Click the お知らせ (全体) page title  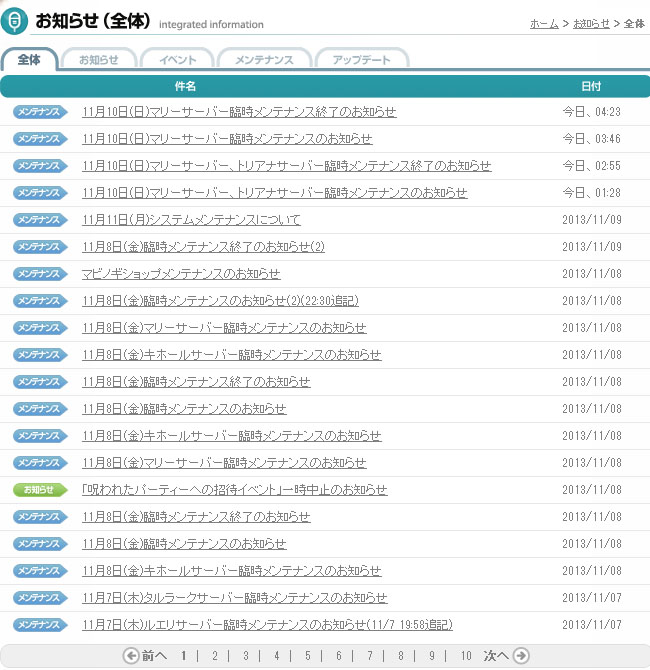coord(93,21)
